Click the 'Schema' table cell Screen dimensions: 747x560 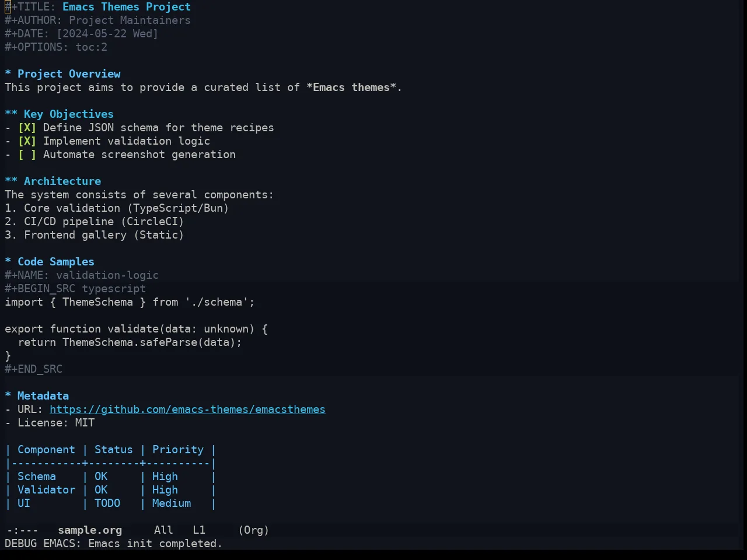point(37,477)
